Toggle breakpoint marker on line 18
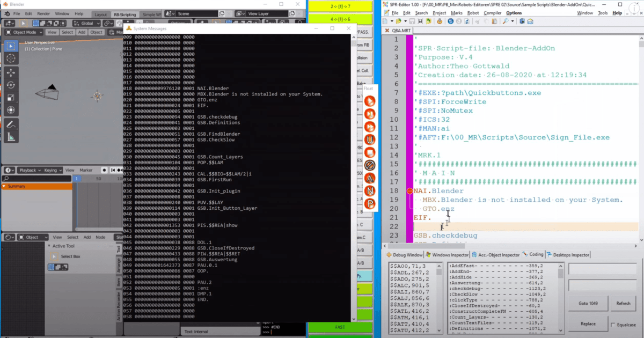 [x=410, y=191]
